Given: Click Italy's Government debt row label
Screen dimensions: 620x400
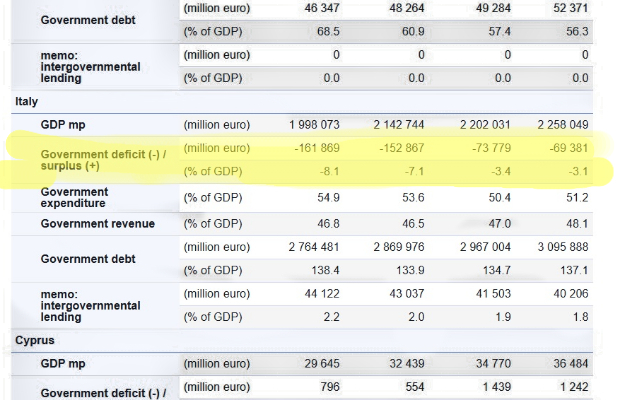Looking at the screenshot, I should (88, 259).
